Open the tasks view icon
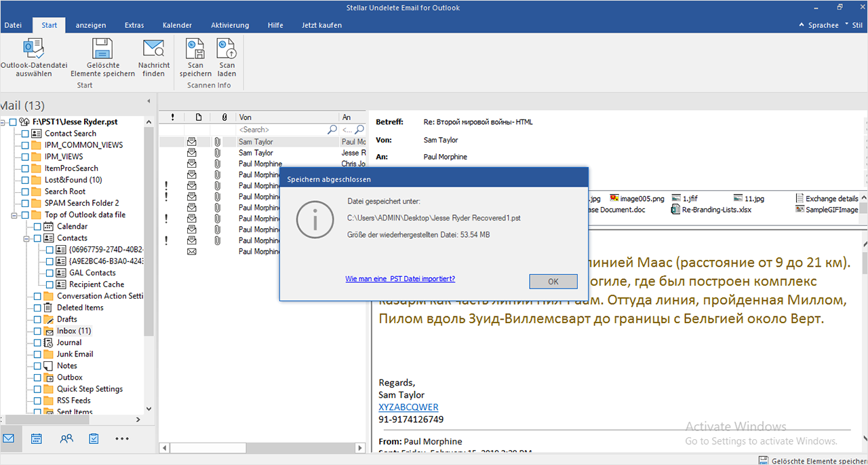 [94, 439]
